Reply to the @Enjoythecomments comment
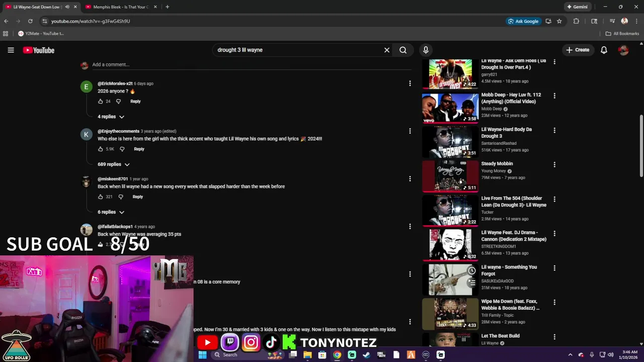The width and height of the screenshot is (644, 362). click(139, 149)
